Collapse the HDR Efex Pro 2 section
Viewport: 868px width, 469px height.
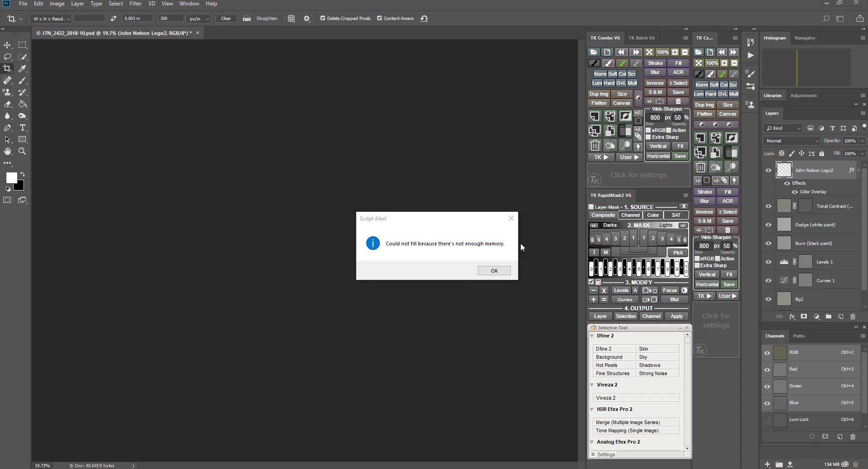(592, 410)
